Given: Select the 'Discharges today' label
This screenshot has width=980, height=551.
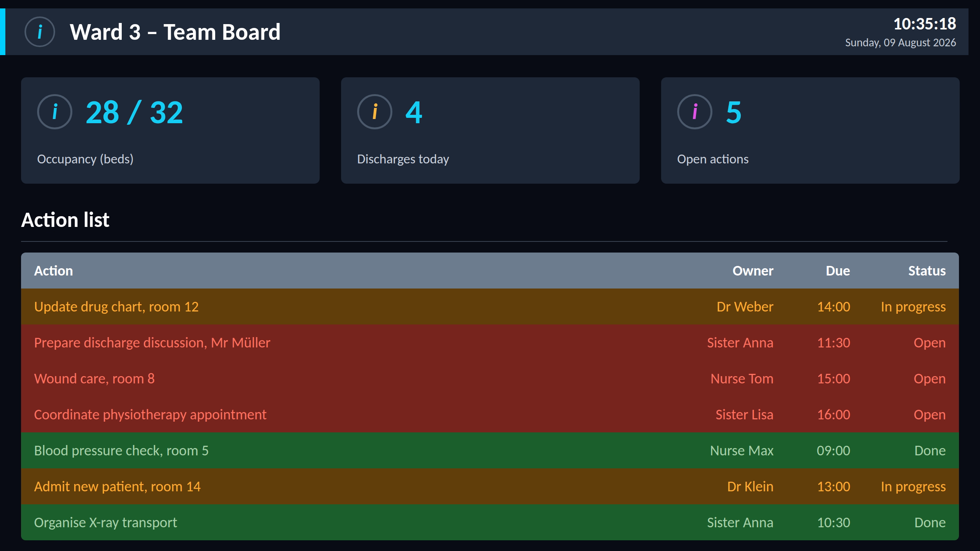Looking at the screenshot, I should point(403,159).
